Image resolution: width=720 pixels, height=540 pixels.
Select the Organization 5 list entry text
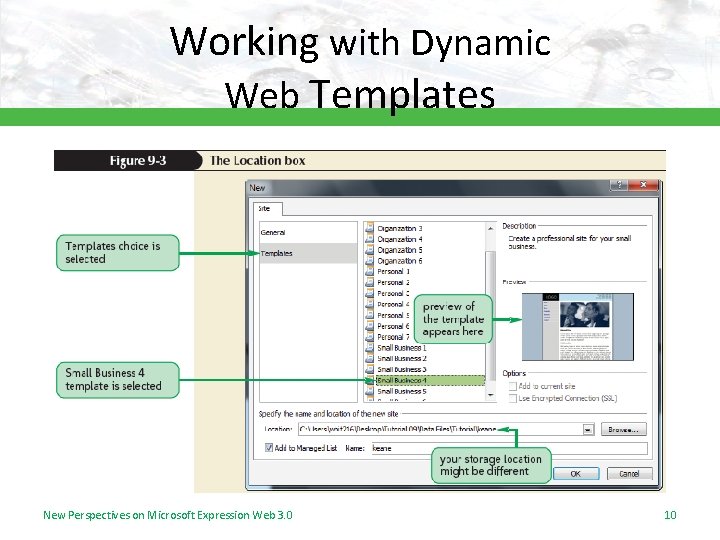[x=399, y=250]
